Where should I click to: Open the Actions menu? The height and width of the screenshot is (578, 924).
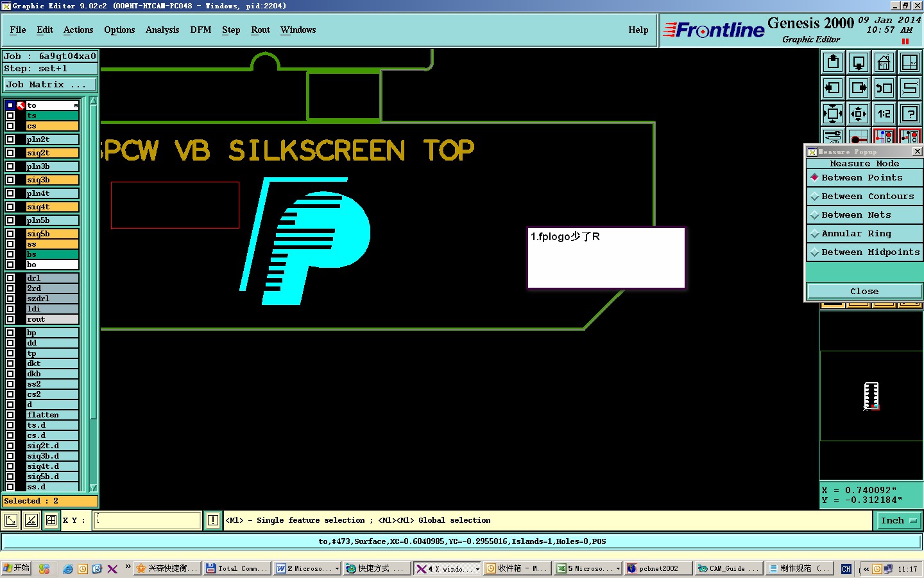tap(78, 30)
